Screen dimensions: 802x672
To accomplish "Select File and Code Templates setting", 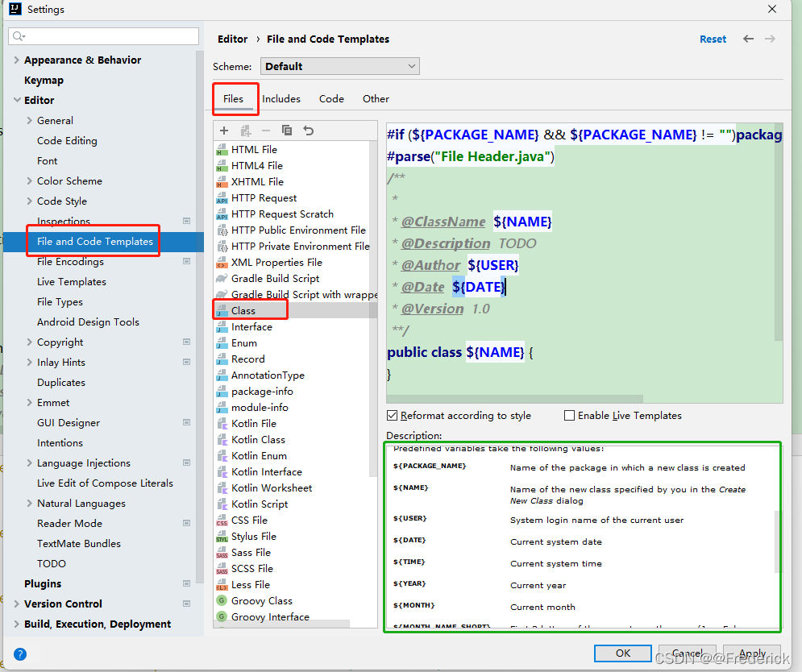I will [104, 242].
